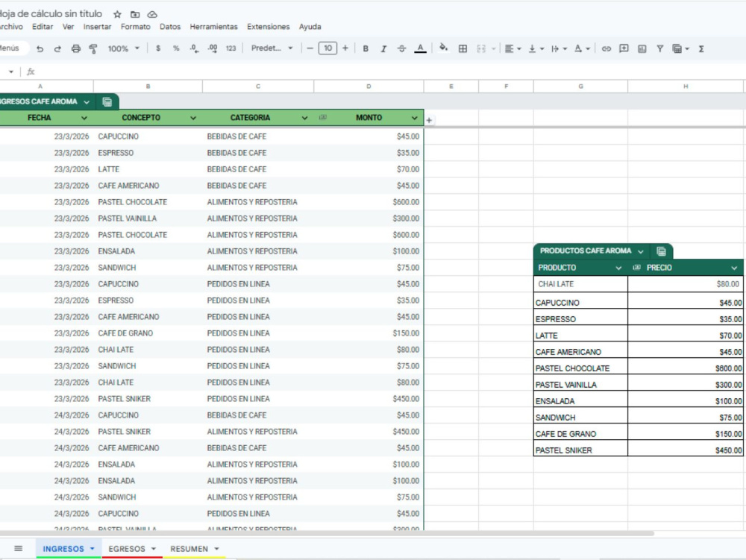Activate the paint format tool
This screenshot has width=746, height=560.
[x=93, y=48]
